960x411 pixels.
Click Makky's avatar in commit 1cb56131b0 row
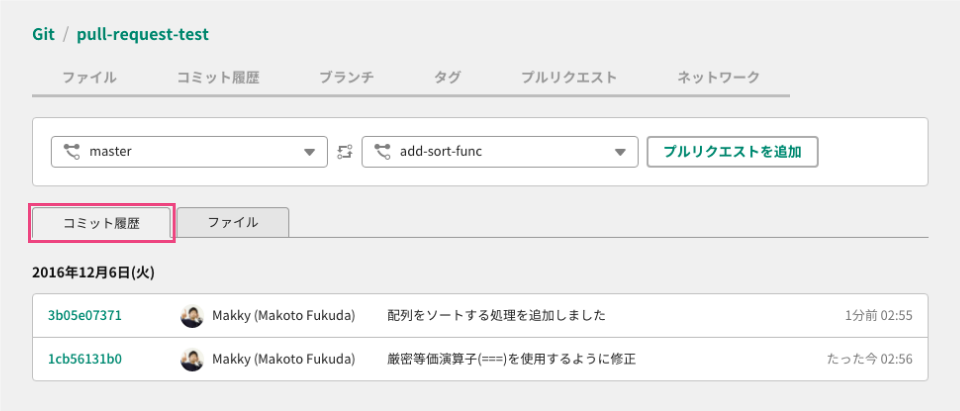coord(192,359)
